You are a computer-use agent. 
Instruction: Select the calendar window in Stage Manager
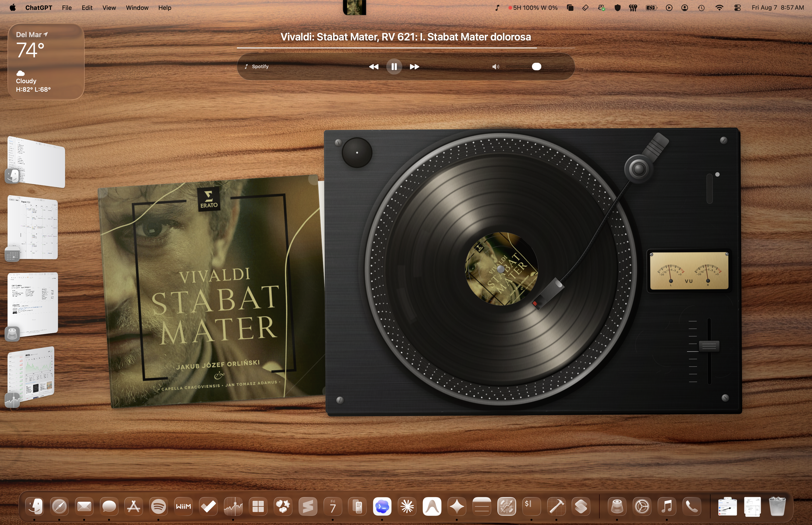click(32, 227)
